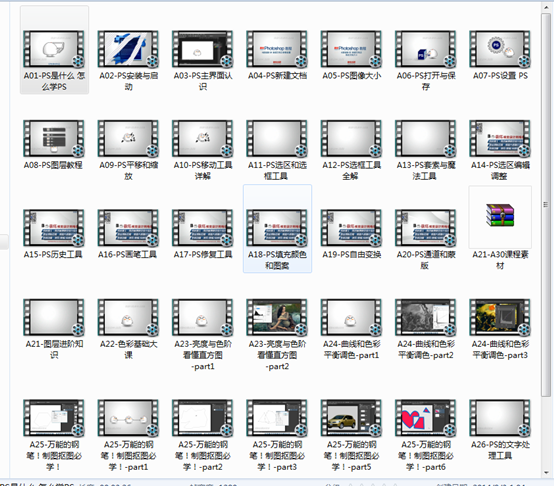Select the A18-PS填充颜色和图案 video icon
This screenshot has height=486, width=554.
click(x=277, y=228)
